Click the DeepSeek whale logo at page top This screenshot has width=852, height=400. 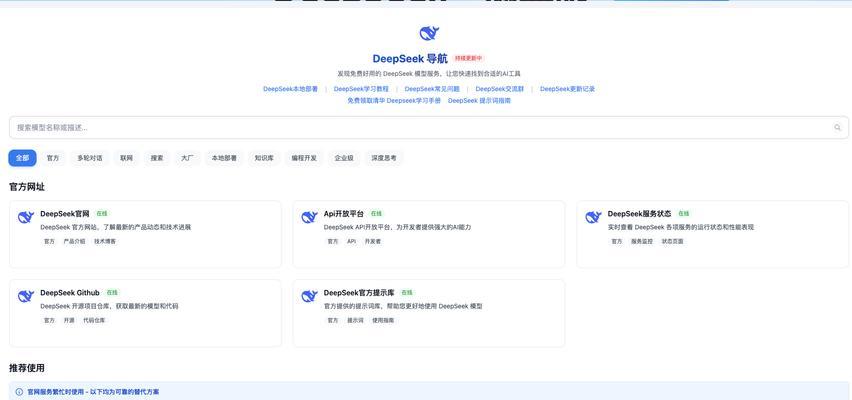click(x=429, y=33)
